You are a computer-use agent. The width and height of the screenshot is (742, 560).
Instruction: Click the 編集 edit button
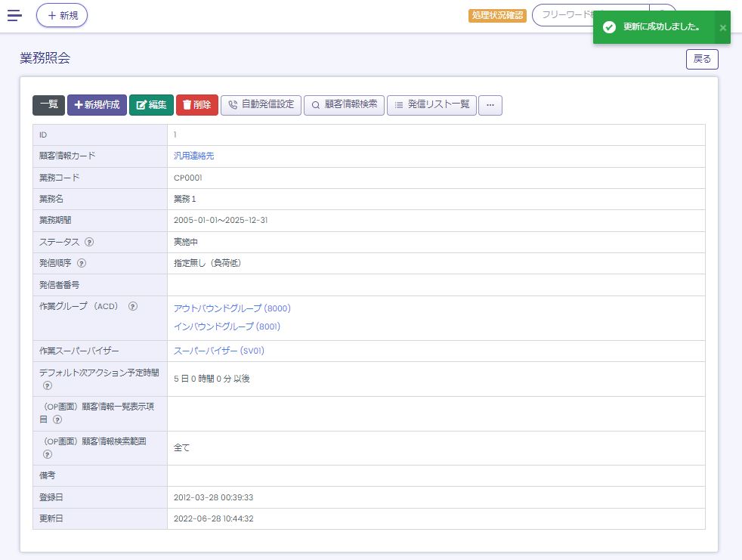[x=151, y=105]
